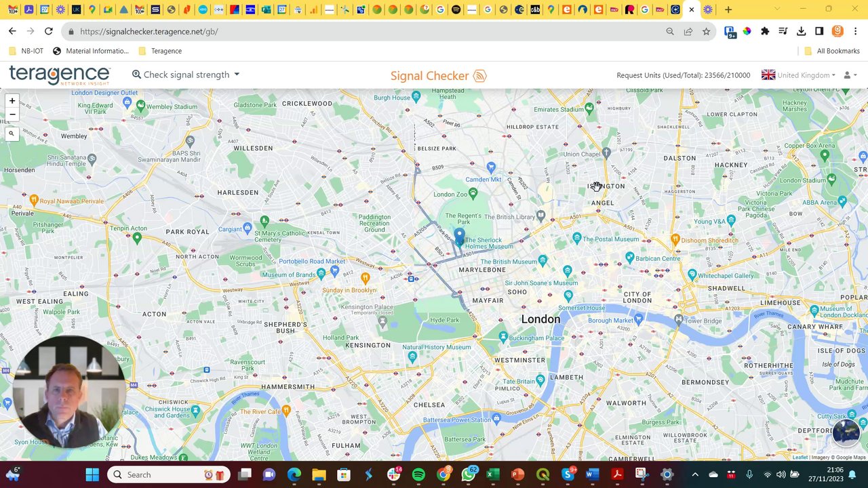Viewport: 868px width, 488px height.
Task: Reload the page
Action: pyautogui.click(x=48, y=31)
